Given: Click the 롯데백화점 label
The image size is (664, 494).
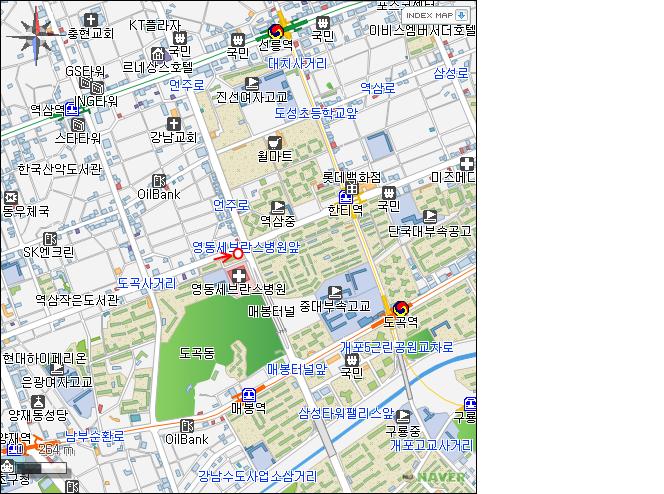Looking at the screenshot, I should point(353,176).
